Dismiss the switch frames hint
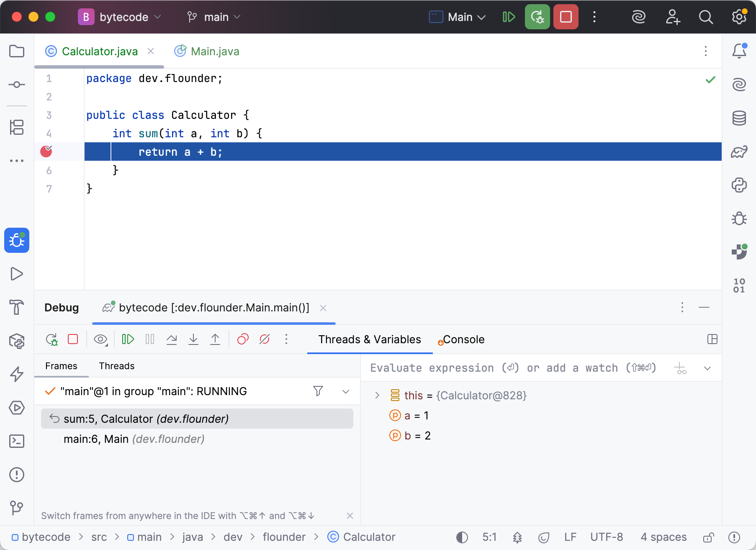Screen dimensions: 756x550 350,516
